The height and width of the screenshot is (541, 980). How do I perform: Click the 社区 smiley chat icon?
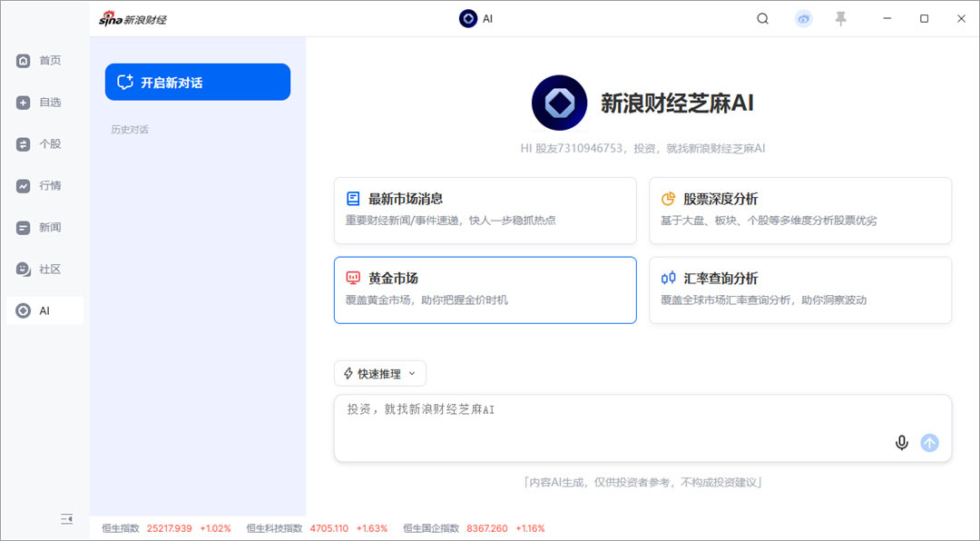pos(23,269)
